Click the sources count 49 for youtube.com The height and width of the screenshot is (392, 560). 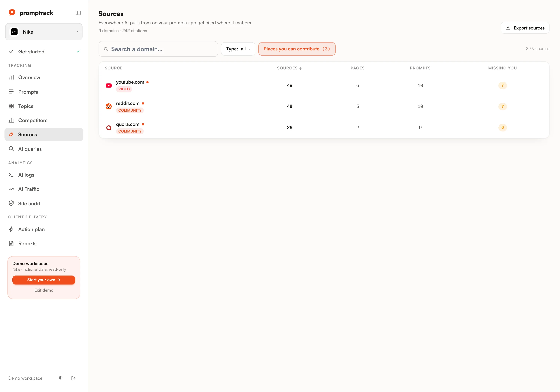tap(290, 85)
